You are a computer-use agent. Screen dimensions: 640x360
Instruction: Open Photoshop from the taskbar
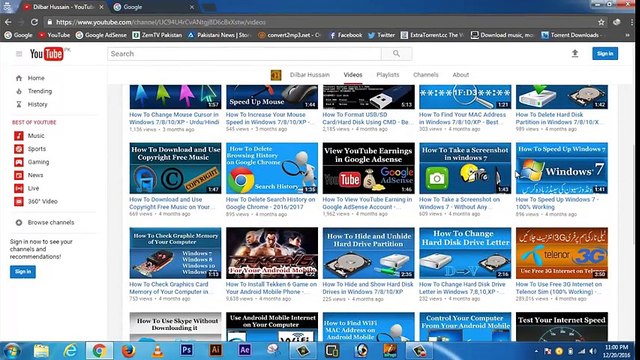pyautogui.click(x=187, y=350)
